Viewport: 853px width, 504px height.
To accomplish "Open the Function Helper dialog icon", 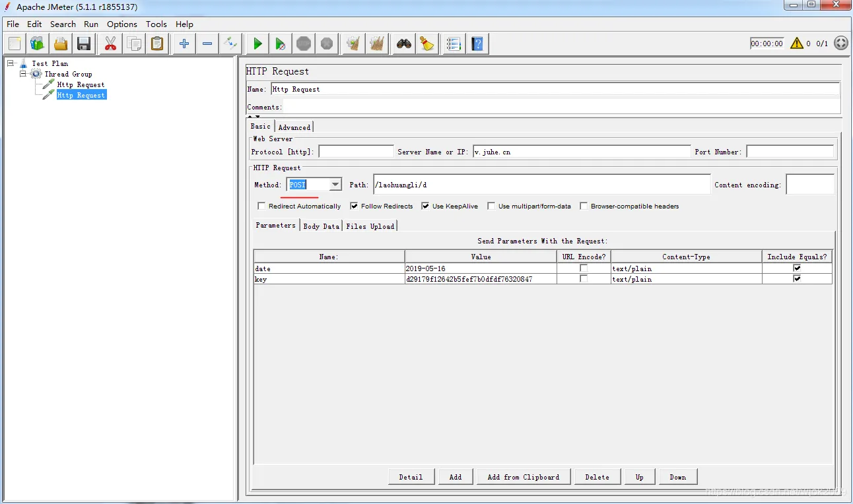I will pyautogui.click(x=454, y=44).
